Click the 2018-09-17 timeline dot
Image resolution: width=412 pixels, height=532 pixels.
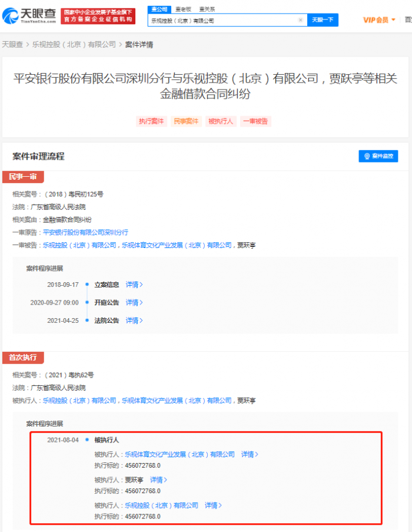click(87, 285)
